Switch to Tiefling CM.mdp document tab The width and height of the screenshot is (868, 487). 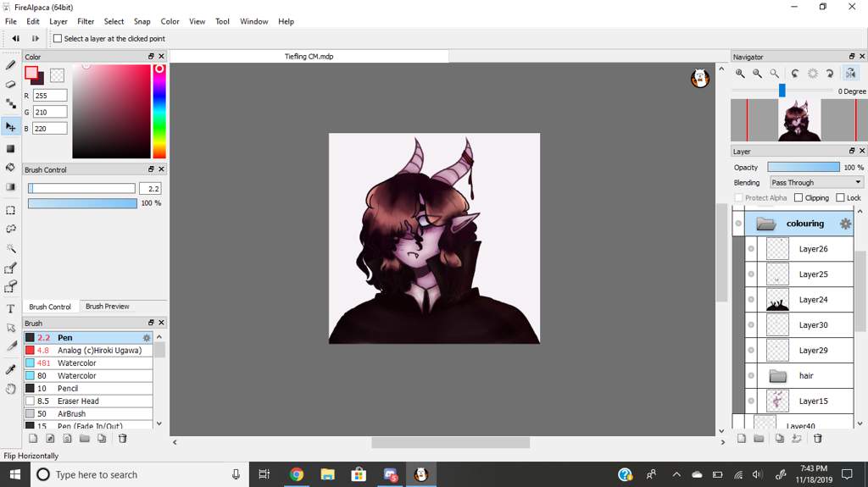click(309, 57)
